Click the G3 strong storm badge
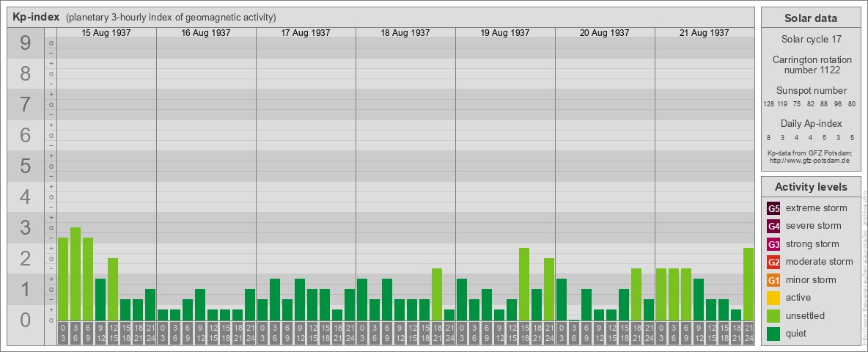This screenshot has width=868, height=352. point(773,244)
